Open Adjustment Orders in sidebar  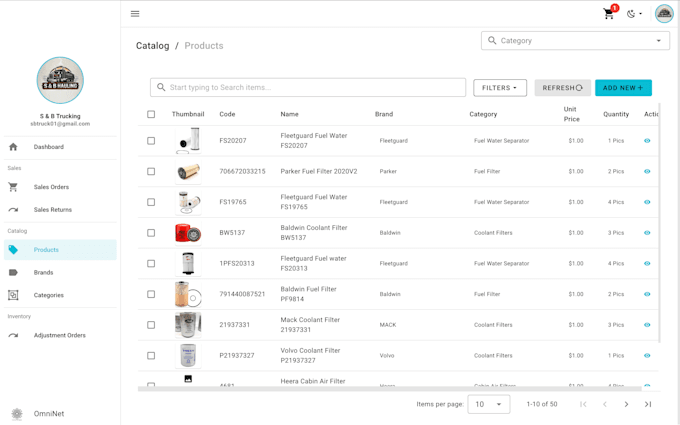(x=60, y=335)
